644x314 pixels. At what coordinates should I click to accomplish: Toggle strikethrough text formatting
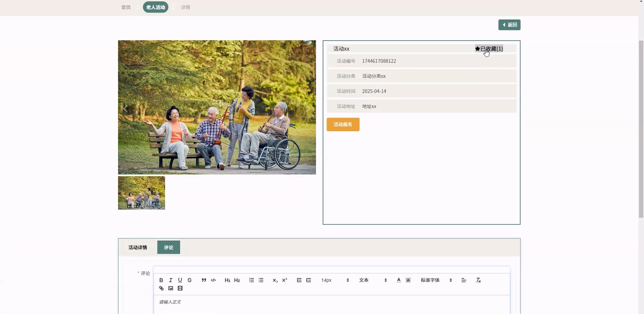coord(190,280)
